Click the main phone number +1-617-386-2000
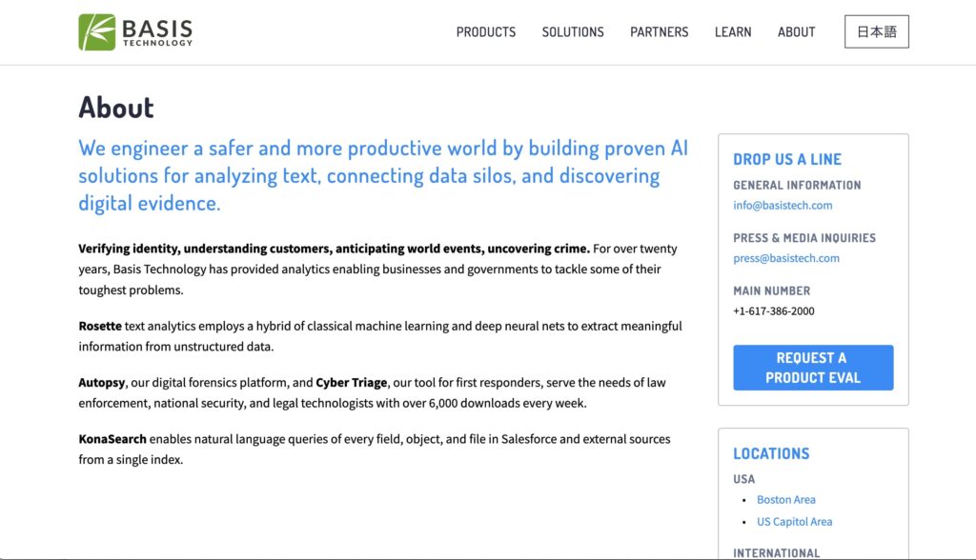The image size is (976, 560). click(773, 310)
